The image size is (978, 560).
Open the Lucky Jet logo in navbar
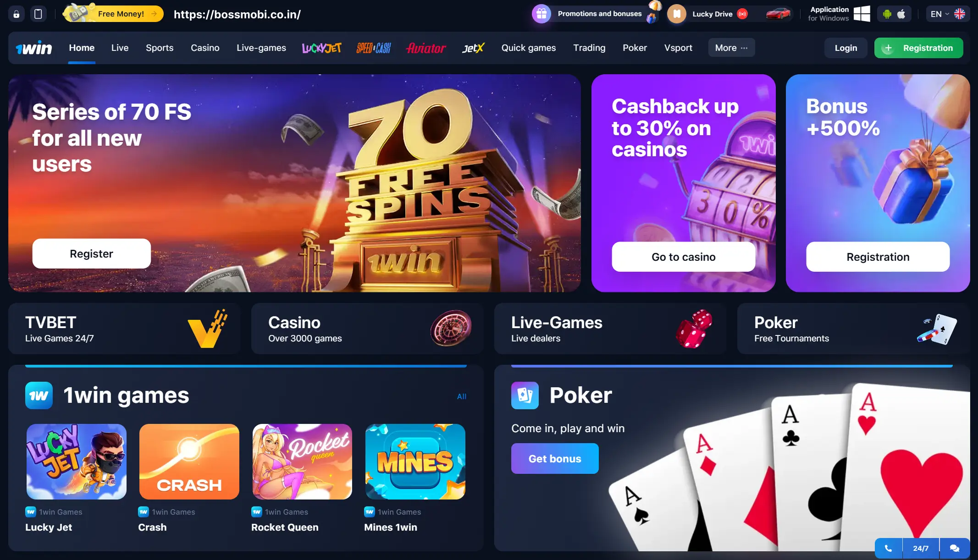(321, 48)
